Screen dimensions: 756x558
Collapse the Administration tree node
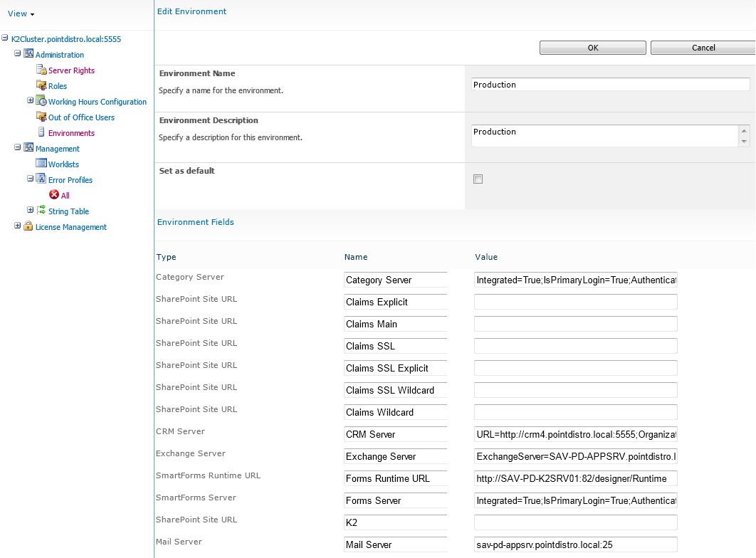point(18,54)
